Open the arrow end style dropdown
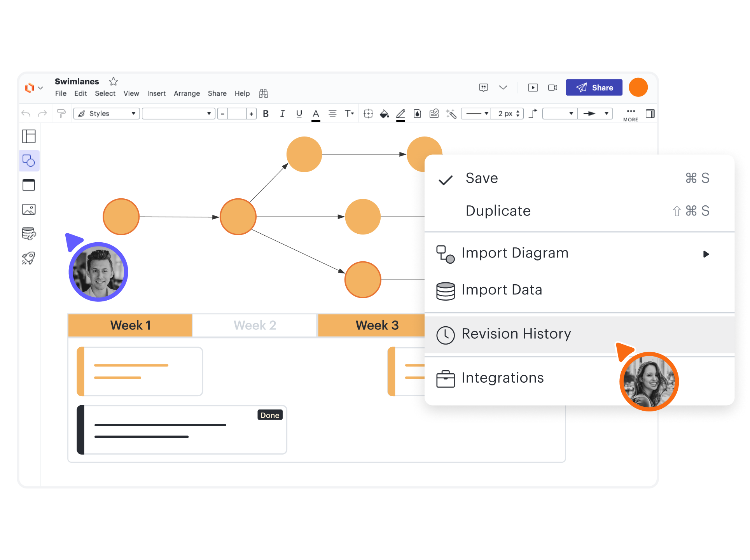750x560 pixels. [595, 114]
